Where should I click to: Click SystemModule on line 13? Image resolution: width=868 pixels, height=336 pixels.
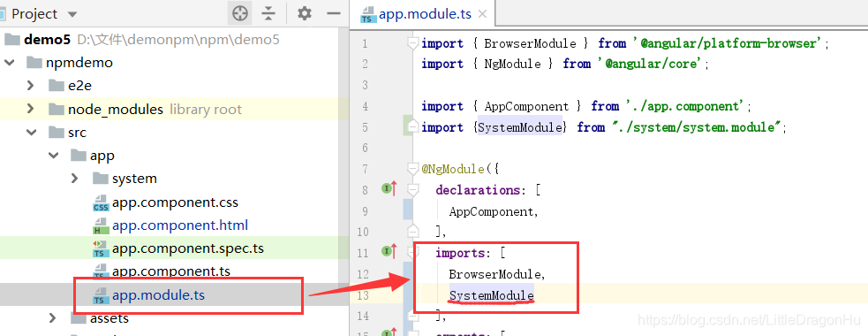pos(492,295)
